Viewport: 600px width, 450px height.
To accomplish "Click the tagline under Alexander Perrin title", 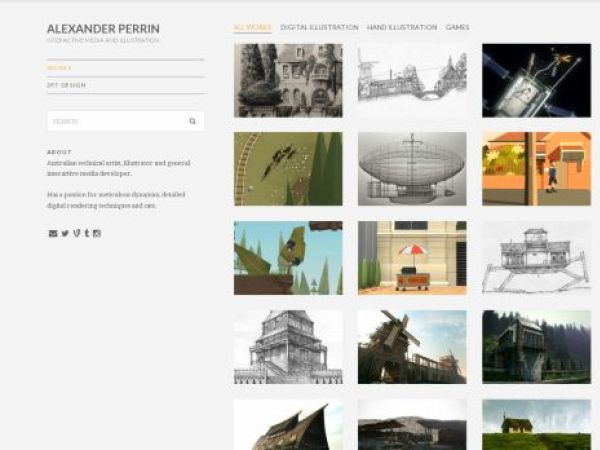I will click(x=103, y=40).
